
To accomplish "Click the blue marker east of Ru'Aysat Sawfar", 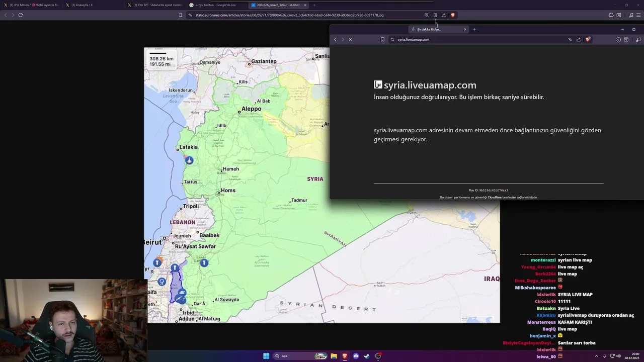I will point(204,262).
